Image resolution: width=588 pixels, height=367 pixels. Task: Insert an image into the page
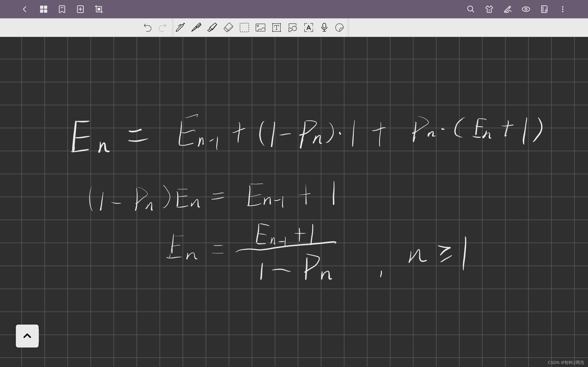[260, 28]
